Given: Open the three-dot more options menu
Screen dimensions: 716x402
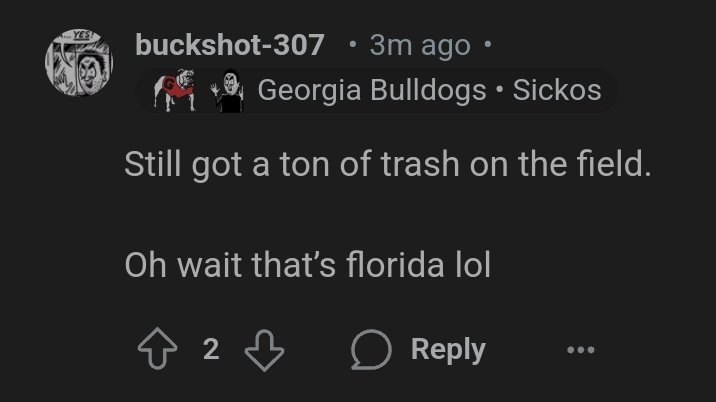Looking at the screenshot, I should coord(579,350).
